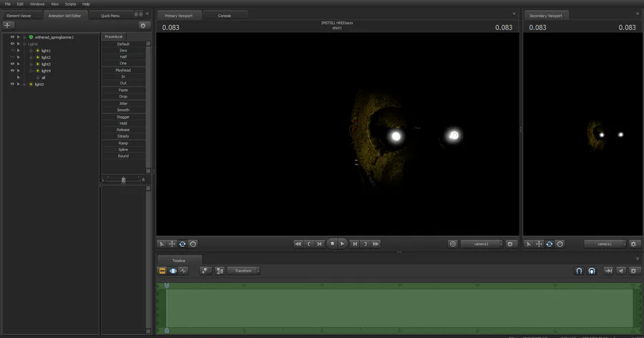
Task: Switch to the Quick Menu tab
Action: tap(110, 16)
